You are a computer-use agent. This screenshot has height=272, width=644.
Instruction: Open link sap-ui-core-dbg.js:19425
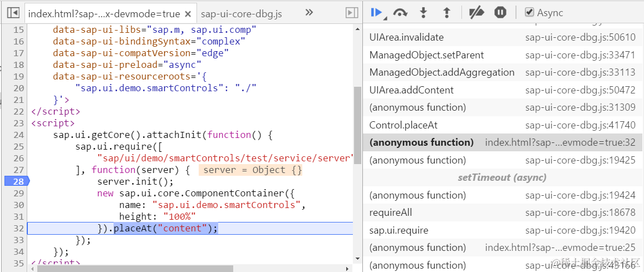click(581, 160)
